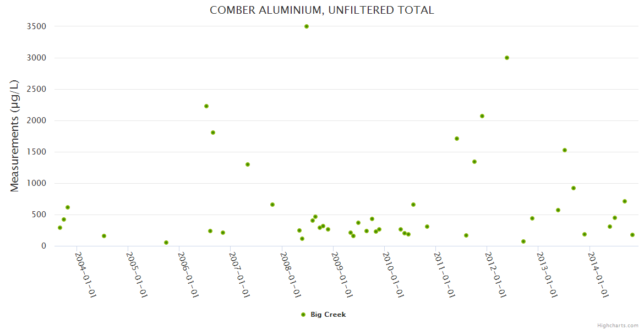Click the 2013 data point near 920
644x330 pixels.
574,188
